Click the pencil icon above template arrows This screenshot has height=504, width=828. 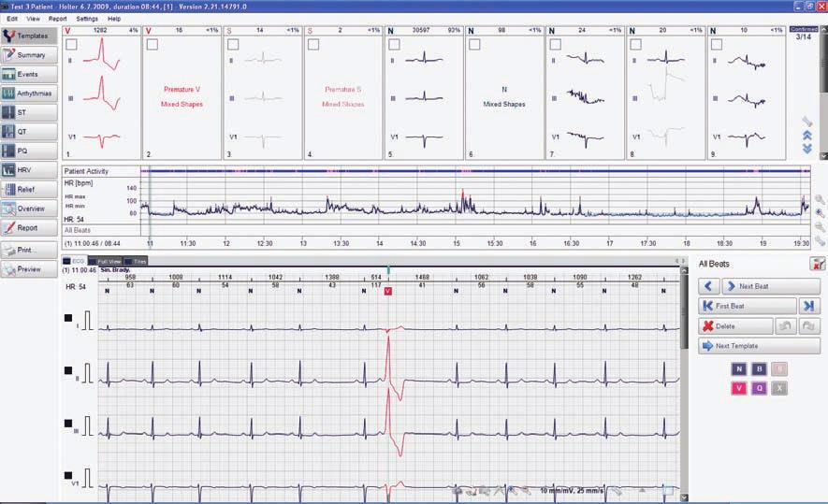coord(806,122)
